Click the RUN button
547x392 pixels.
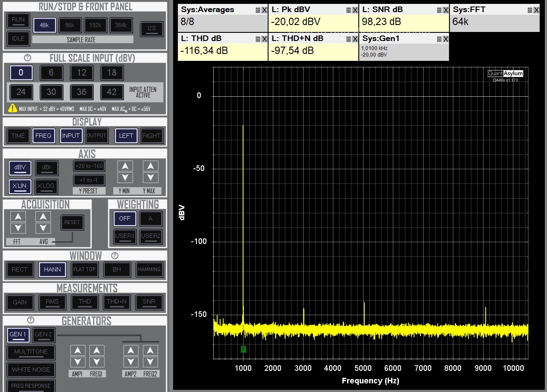(18, 20)
